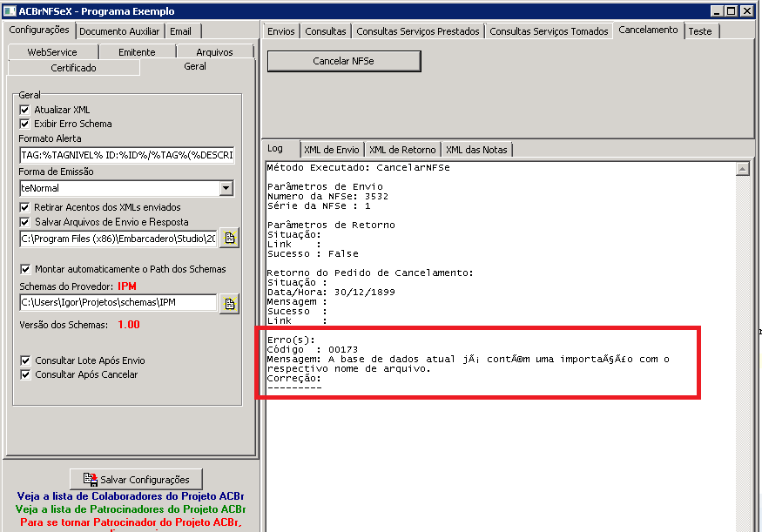Image resolution: width=762 pixels, height=532 pixels.
Task: Show the Log tab
Action: 275,149
